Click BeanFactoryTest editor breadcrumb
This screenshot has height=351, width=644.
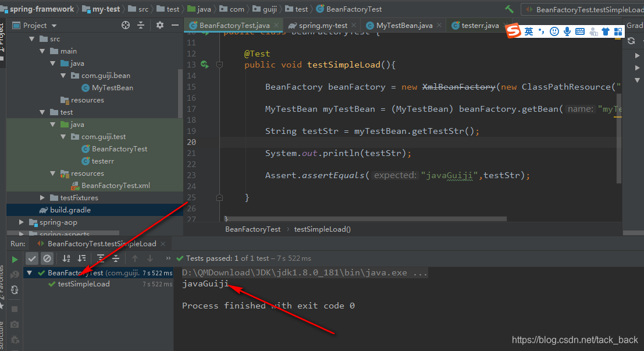click(x=252, y=229)
